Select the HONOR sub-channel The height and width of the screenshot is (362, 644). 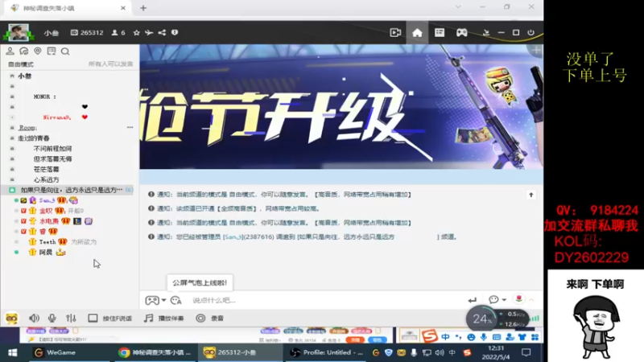click(45, 97)
